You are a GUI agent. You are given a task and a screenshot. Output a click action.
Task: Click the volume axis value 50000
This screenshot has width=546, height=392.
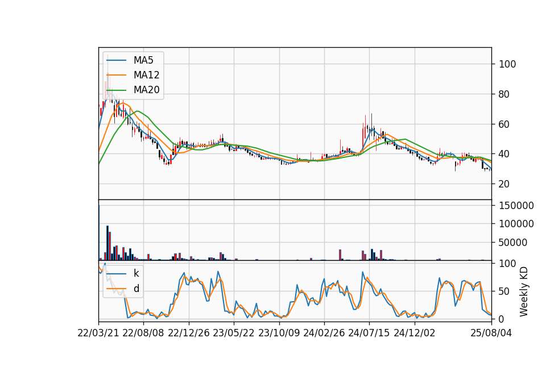tap(513, 243)
